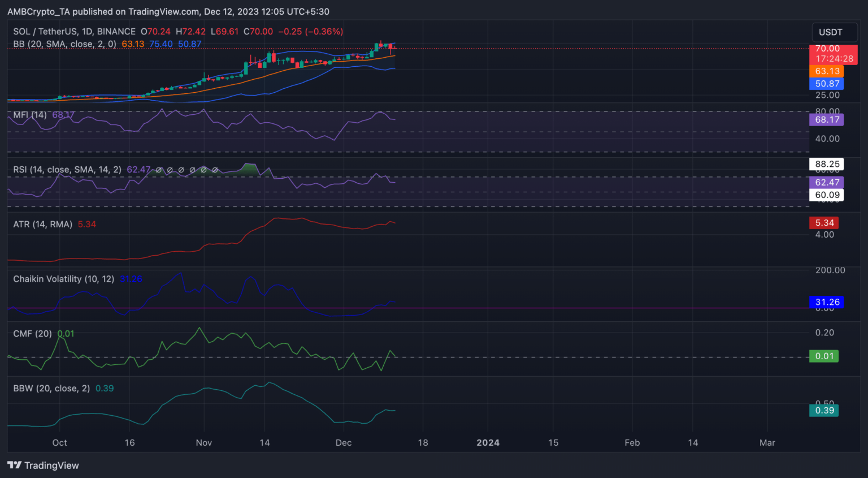Select the BB (20, SMA, close, 2, 0) legend

tap(64, 44)
